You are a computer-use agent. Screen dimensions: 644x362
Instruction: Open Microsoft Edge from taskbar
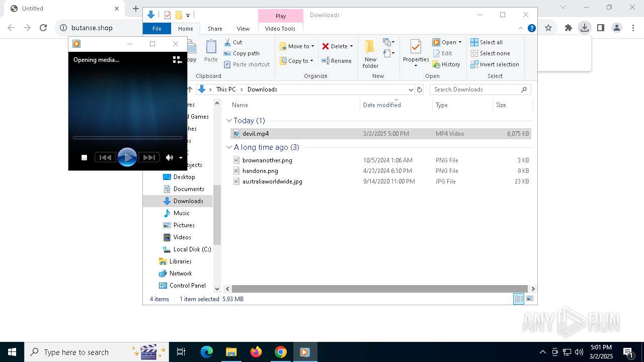click(x=207, y=352)
